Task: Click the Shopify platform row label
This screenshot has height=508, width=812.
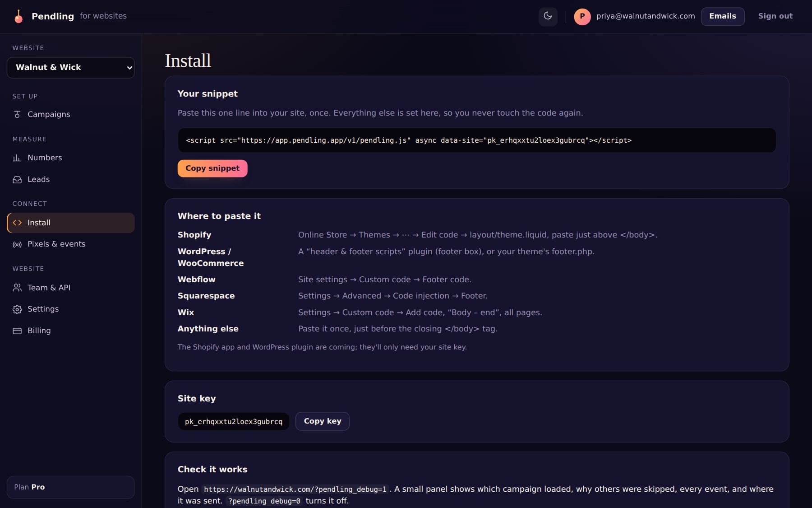Action: tap(194, 235)
